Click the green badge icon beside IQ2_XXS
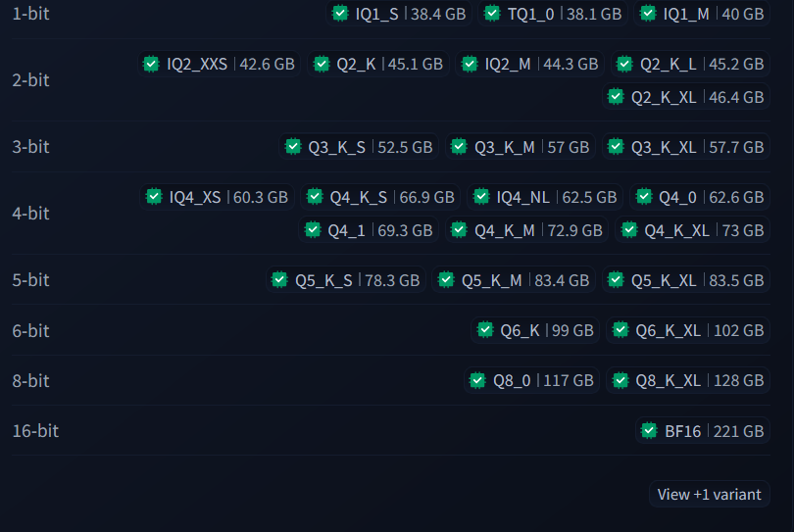Screen dimensions: 794x532 point(151,64)
